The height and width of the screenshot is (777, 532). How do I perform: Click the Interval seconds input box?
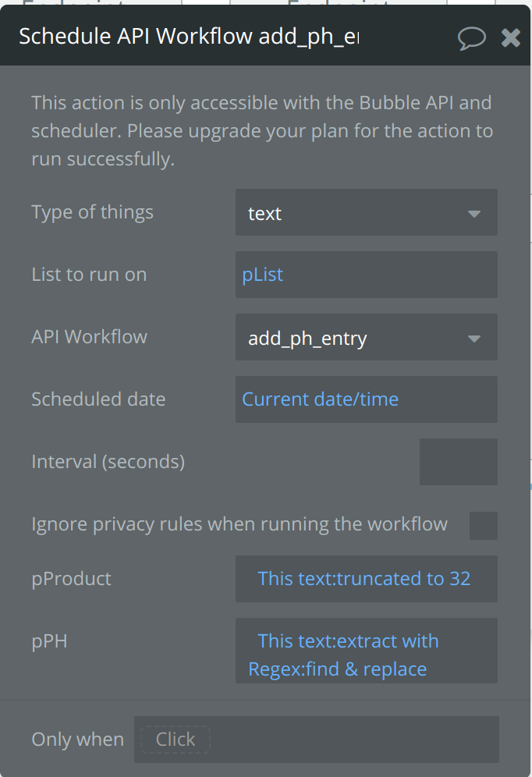458,461
